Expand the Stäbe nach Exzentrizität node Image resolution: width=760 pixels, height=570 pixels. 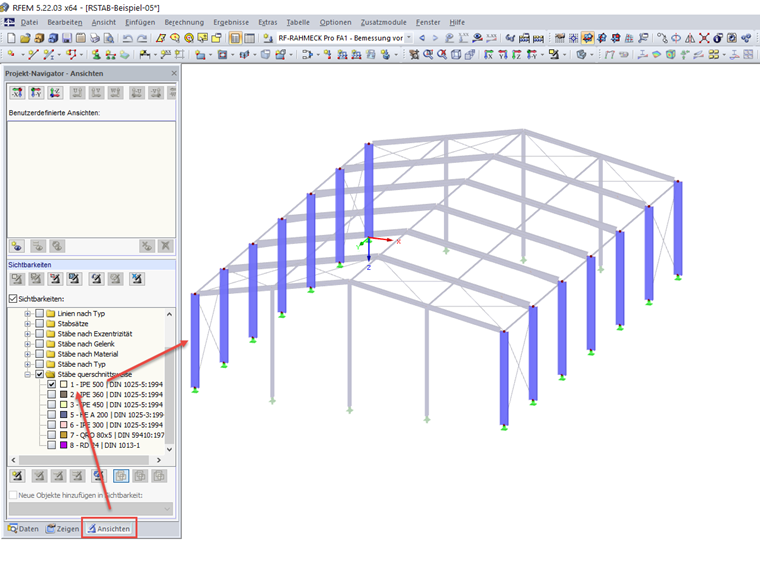[28, 334]
